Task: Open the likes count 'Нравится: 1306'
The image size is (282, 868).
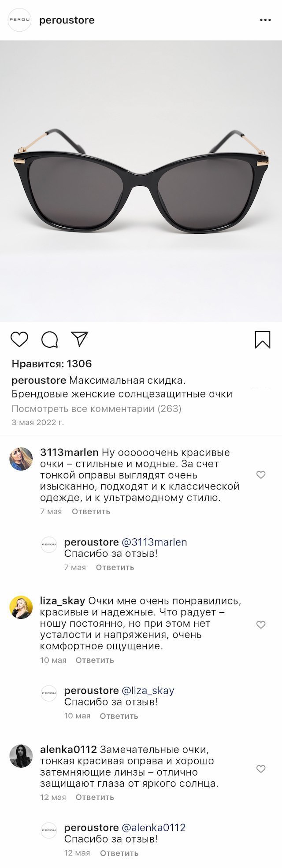Action: pos(52,364)
